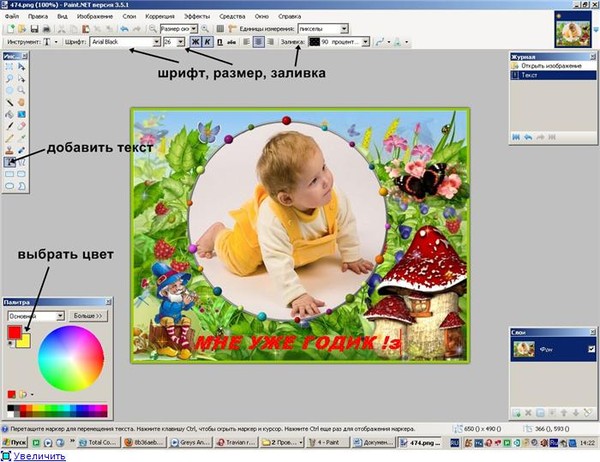Select the Paint Bucket tool

pos(10,114)
